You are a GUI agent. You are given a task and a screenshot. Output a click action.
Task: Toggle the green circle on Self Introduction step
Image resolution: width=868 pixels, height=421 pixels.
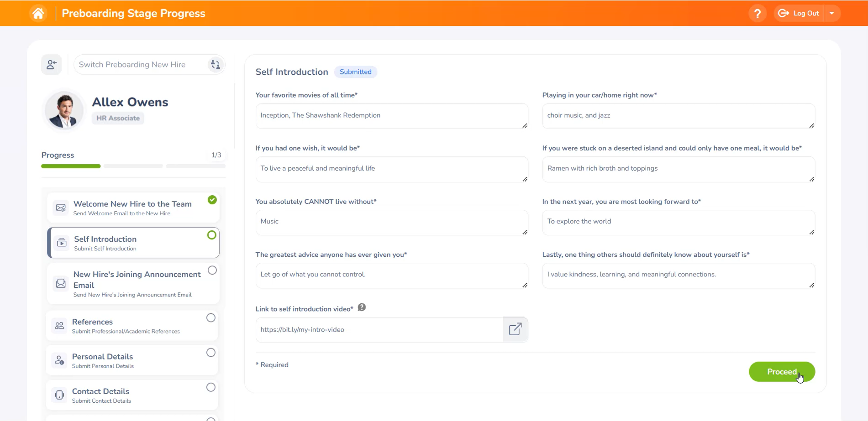[x=212, y=235]
